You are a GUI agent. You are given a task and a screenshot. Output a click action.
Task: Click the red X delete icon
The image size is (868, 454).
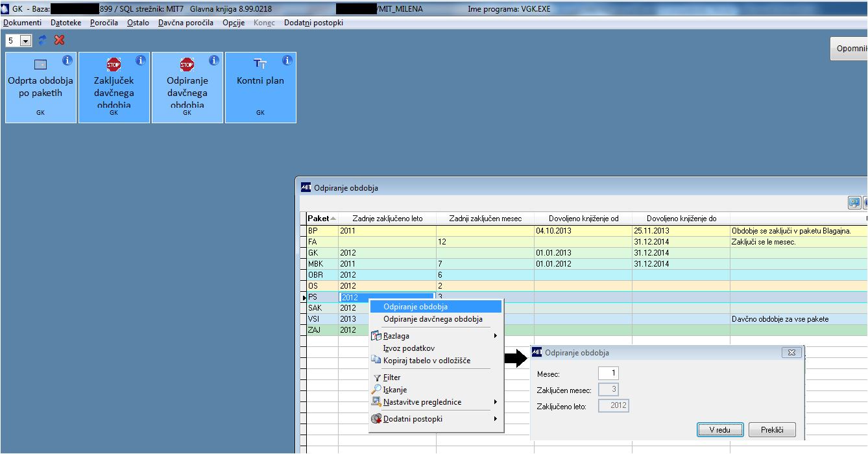(x=60, y=40)
